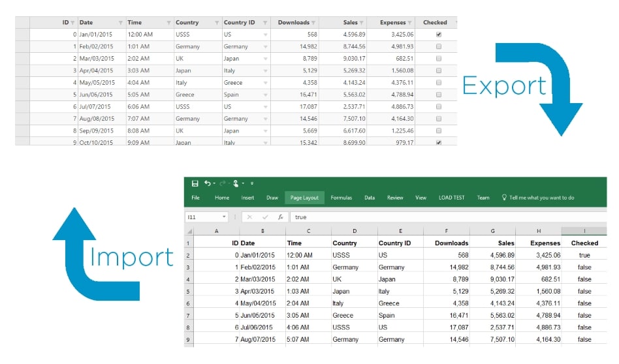Click the Cancel (X) formula icon
Image resolution: width=619 pixels, height=364 pixels.
point(249,217)
